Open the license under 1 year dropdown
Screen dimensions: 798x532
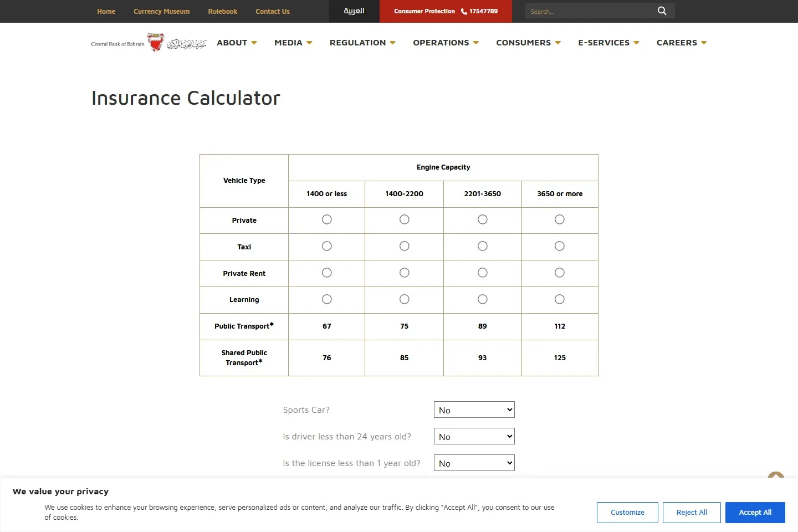474,463
